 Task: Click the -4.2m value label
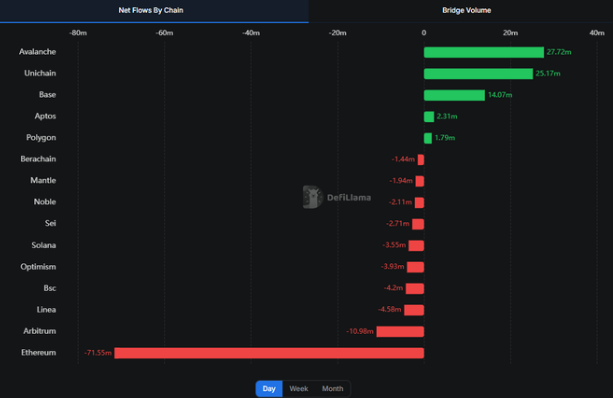(393, 288)
